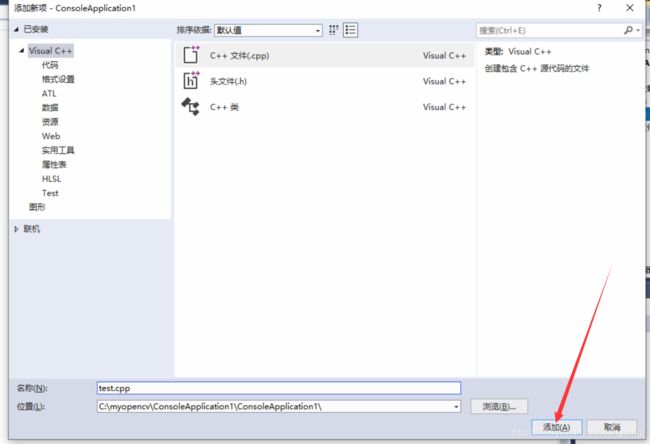This screenshot has height=444, width=650.
Task: Select the 代码 category
Action: click(x=50, y=65)
